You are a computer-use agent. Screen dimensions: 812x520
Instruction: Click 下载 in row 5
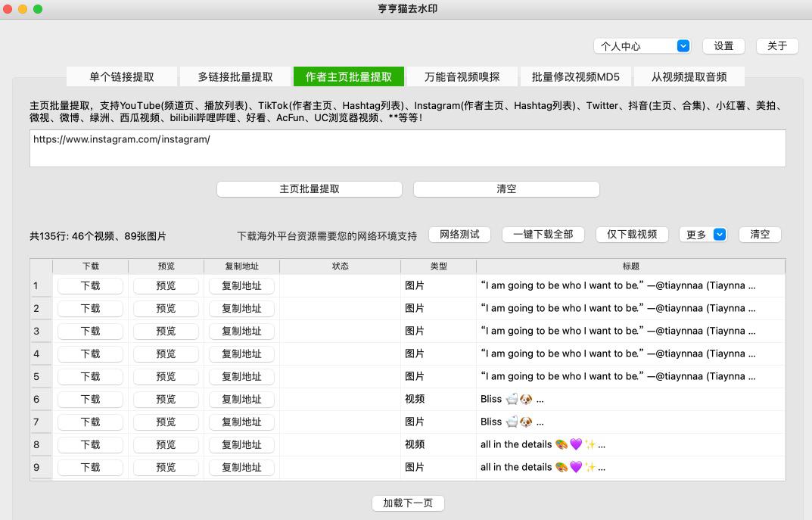click(90, 377)
